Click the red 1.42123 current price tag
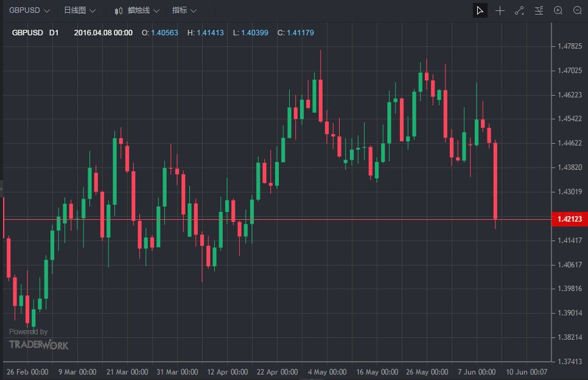This screenshot has width=588, height=380. point(569,219)
